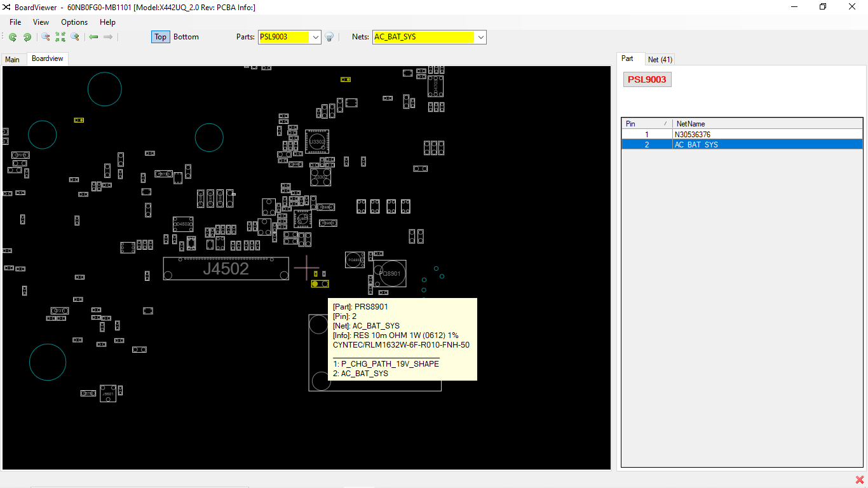
Task: Toggle board view to Top side
Action: (x=160, y=37)
